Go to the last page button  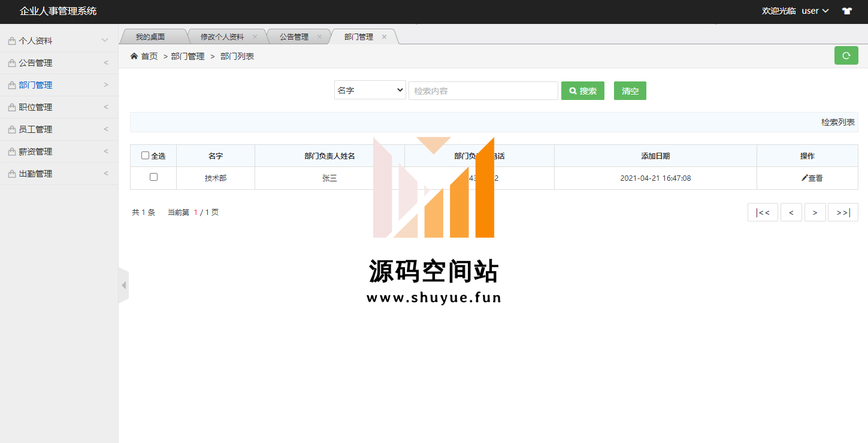click(x=842, y=213)
